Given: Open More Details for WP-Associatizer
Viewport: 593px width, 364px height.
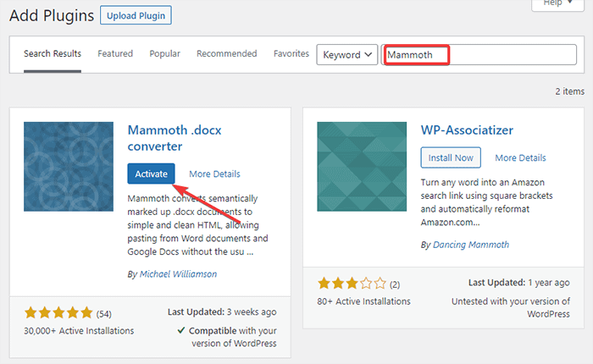Looking at the screenshot, I should click(x=520, y=158).
